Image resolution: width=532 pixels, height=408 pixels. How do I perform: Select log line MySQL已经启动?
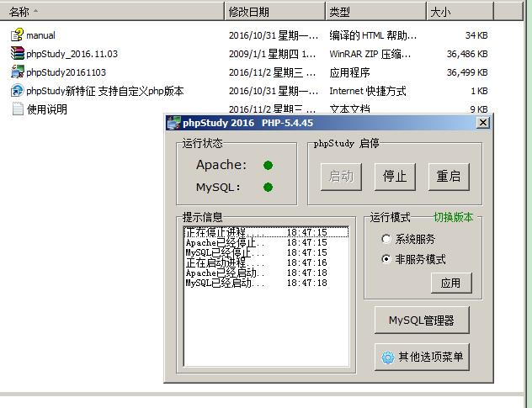point(266,283)
